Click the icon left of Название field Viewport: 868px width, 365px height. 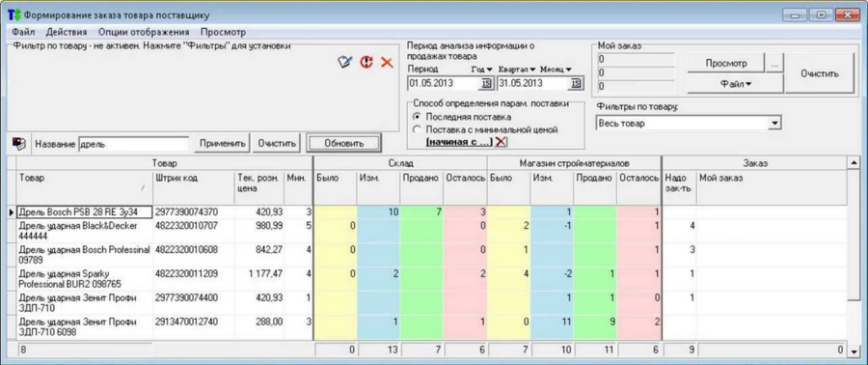18,144
